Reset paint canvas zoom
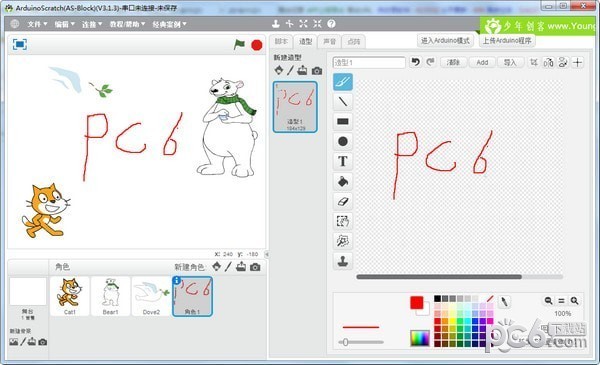This screenshot has height=365, width=600. tap(561, 301)
